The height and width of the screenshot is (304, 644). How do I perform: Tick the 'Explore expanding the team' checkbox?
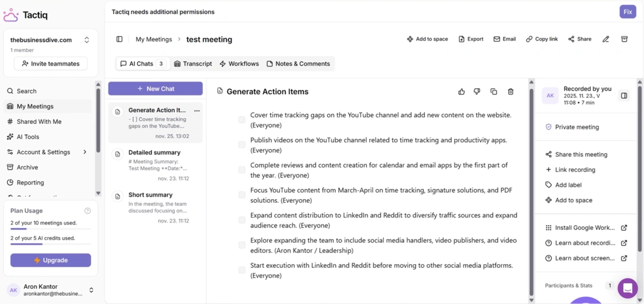pyautogui.click(x=242, y=245)
